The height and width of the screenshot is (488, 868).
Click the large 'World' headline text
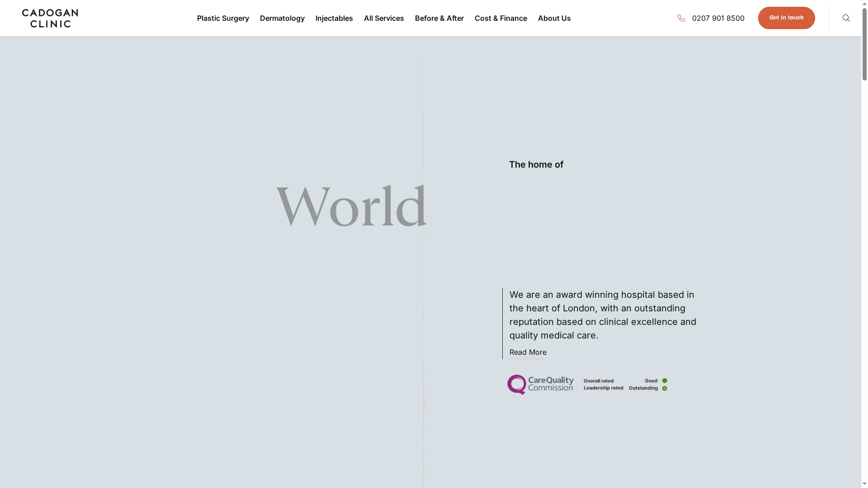pos(352,206)
